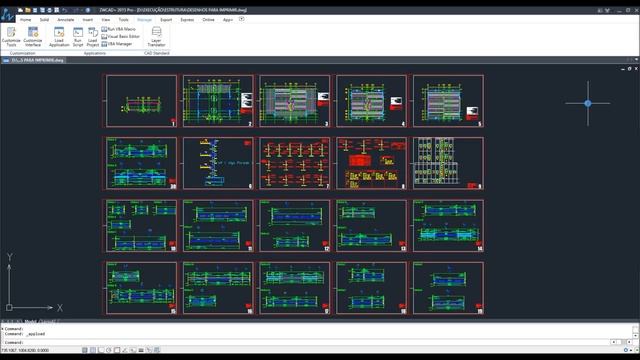Open the VBA Manager
This screenshot has width=640, height=360.
[117, 44]
